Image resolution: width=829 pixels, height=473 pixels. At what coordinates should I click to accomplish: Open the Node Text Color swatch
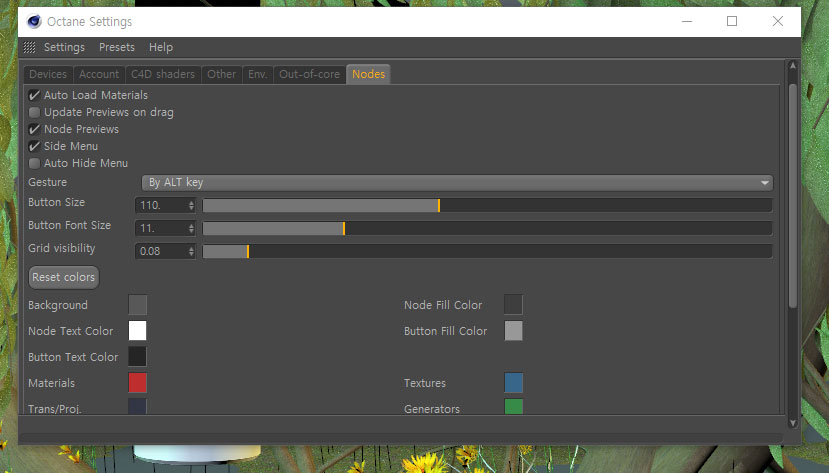137,331
